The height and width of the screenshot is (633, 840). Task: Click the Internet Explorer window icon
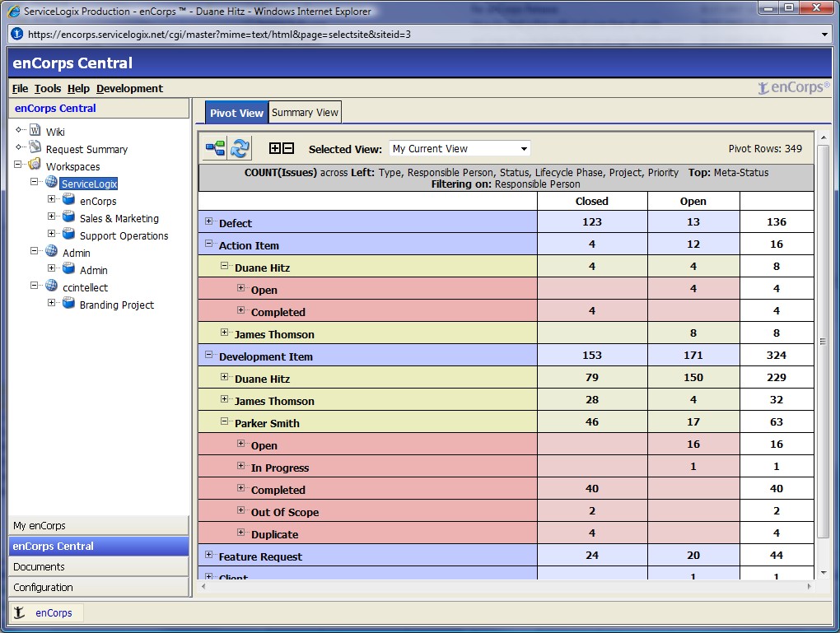click(14, 11)
